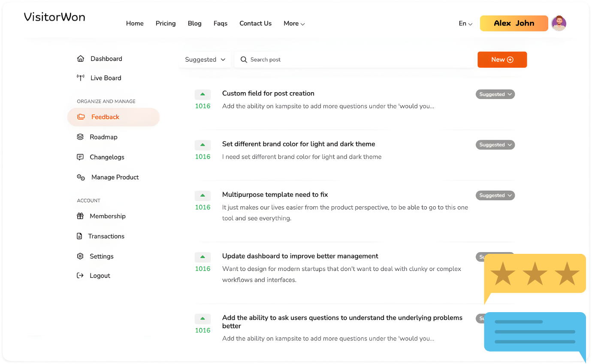Click the Settings gear icon in sidebar
Screen dimensions: 592x364
click(80, 256)
